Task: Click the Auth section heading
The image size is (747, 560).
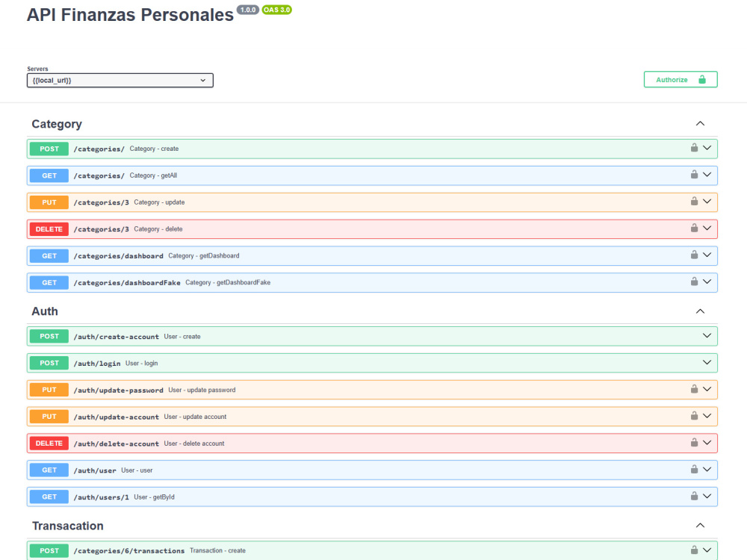Action: point(45,311)
